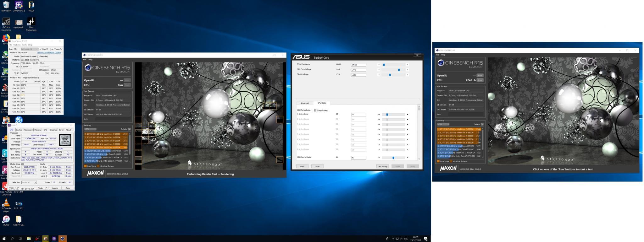Open the Recycle Bin desktop icon
Viewport: 644px width, 242px height.
click(6, 7)
